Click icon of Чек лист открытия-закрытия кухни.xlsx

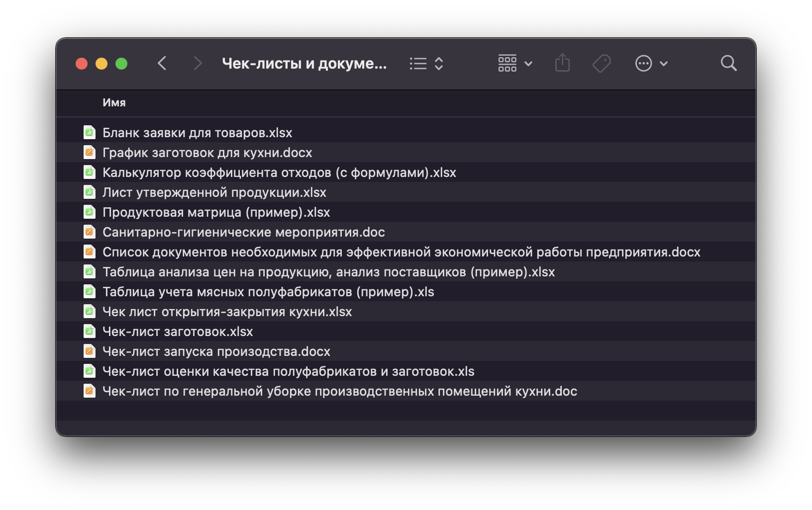click(x=90, y=312)
